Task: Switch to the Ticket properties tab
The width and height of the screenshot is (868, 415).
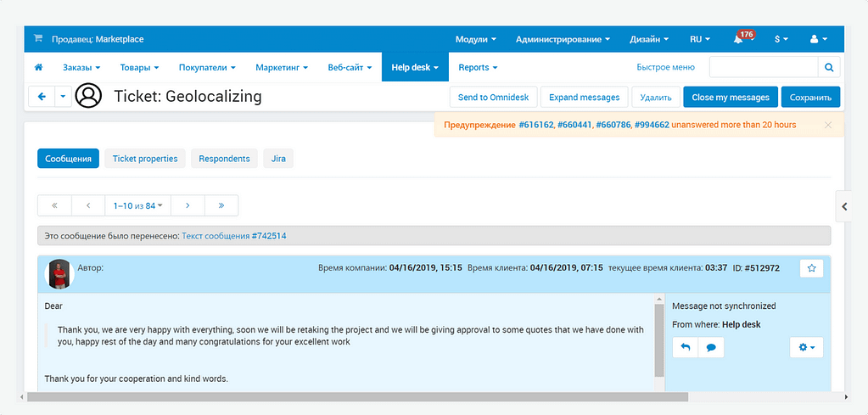Action: click(145, 159)
